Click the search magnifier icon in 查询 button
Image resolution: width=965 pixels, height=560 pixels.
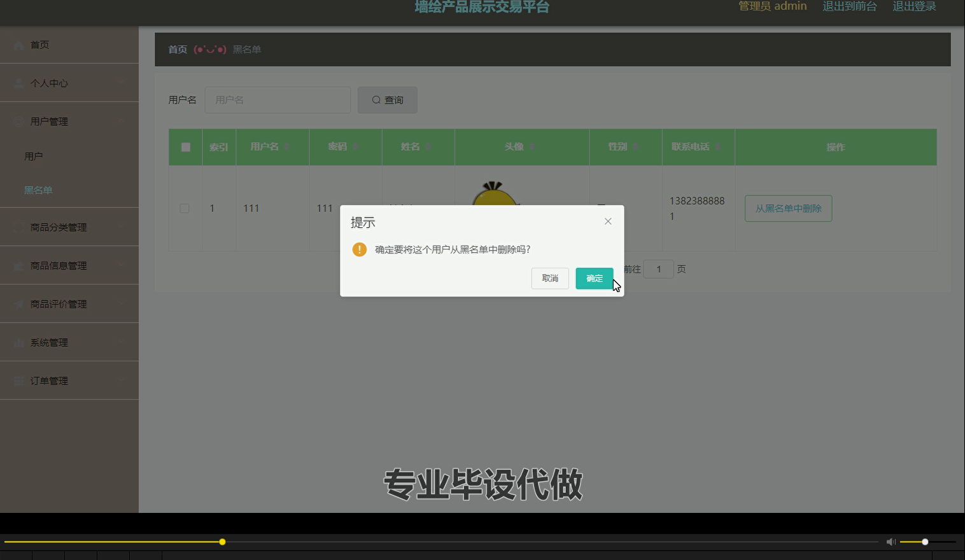point(376,100)
